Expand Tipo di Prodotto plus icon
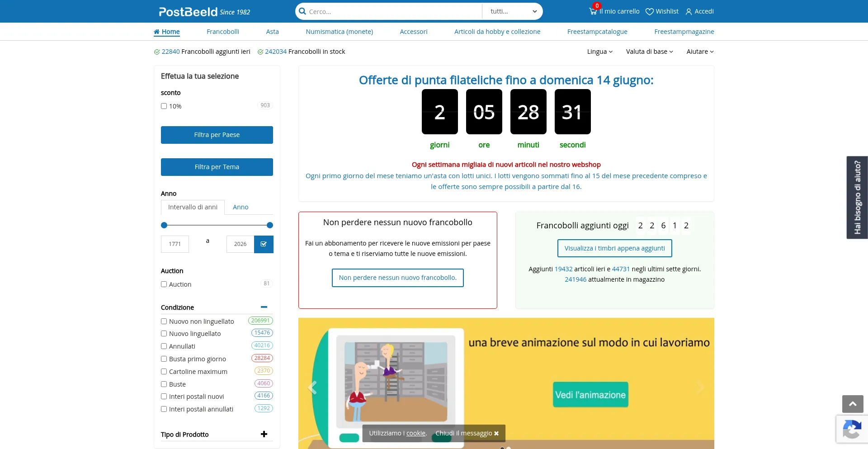Viewport: 868px width, 449px height. click(264, 434)
